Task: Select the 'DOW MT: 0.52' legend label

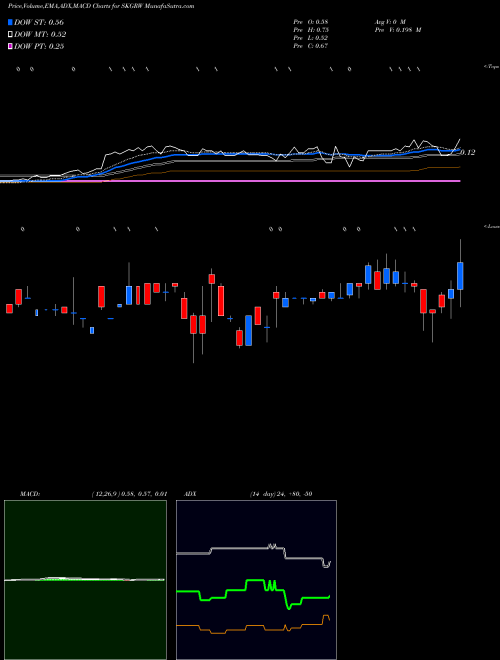Action: [40, 35]
